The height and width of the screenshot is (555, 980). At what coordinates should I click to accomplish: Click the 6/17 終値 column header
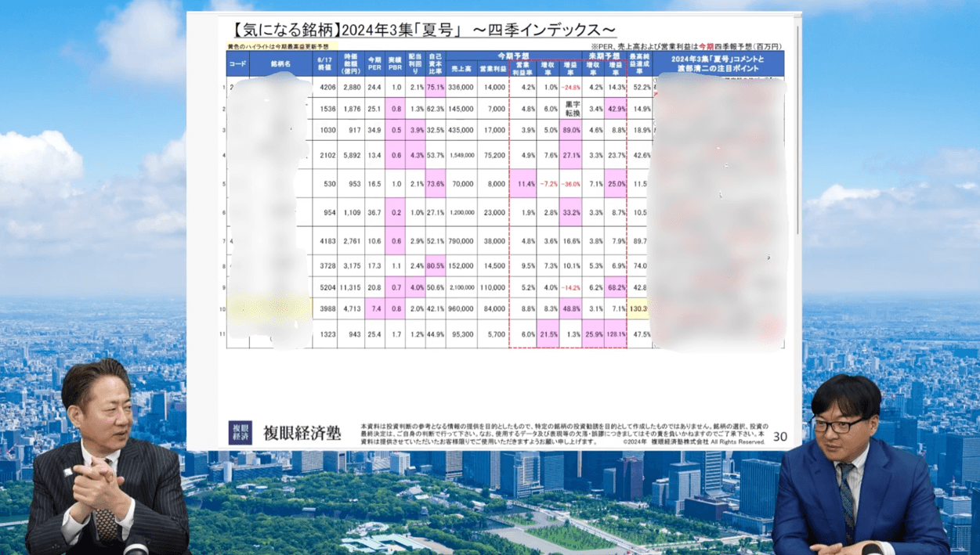point(325,63)
